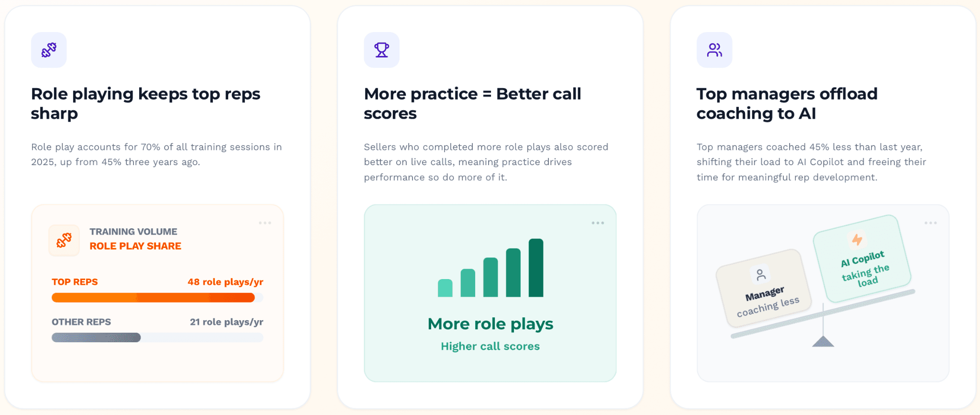The width and height of the screenshot is (980, 415).
Task: Click the 'Manager coaching less' card
Action: pyautogui.click(x=764, y=288)
